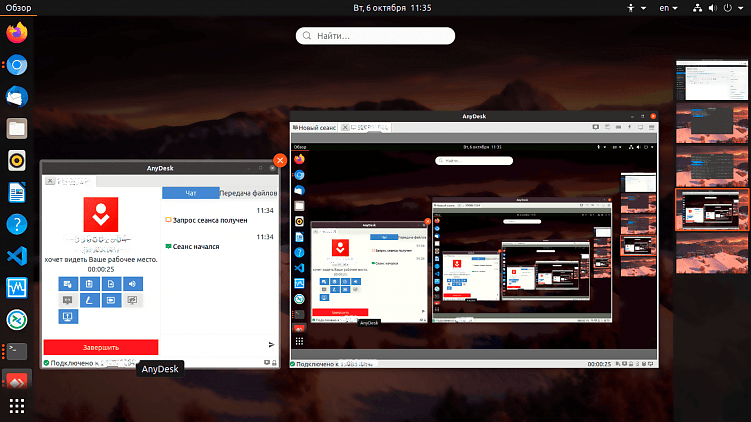
Task: Click 'Подключено к' status in large AnyDesk window
Action: pos(318,364)
